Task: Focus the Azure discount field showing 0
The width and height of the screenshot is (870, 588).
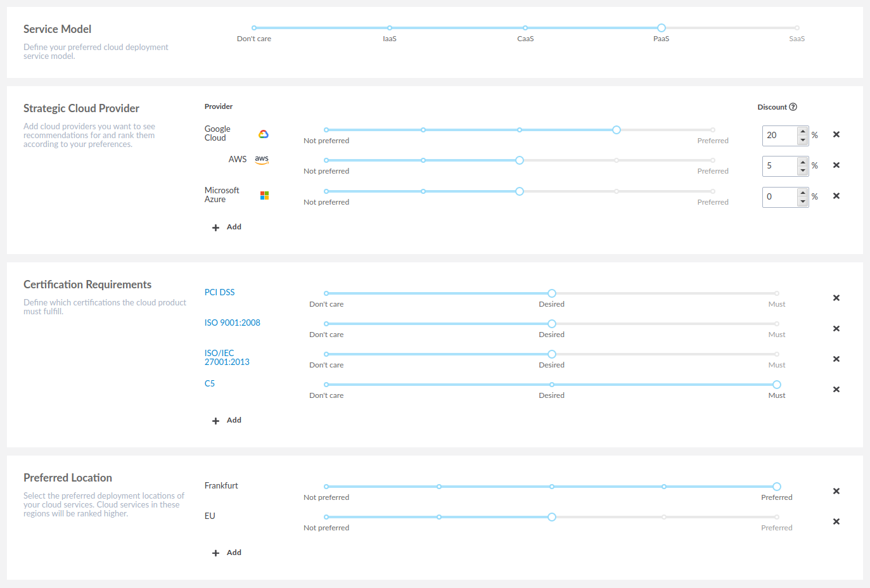Action: point(781,197)
